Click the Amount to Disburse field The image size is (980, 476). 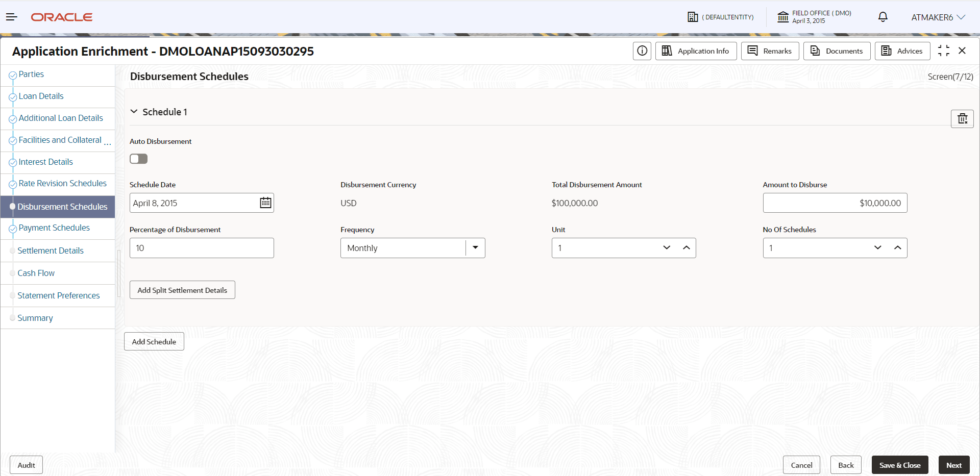pyautogui.click(x=835, y=203)
